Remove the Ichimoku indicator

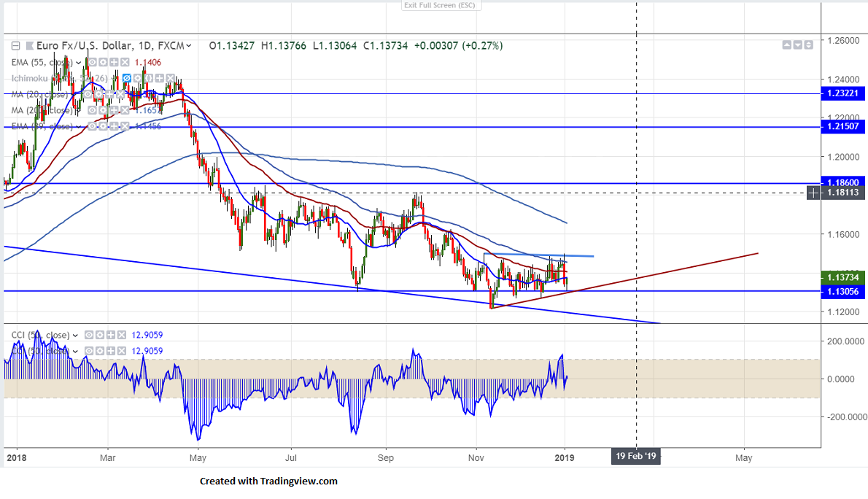(171, 78)
